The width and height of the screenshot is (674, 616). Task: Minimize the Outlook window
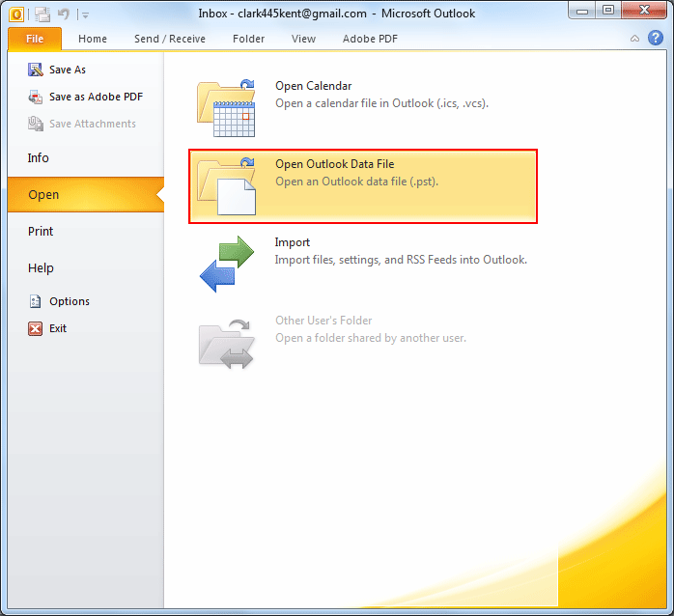582,11
